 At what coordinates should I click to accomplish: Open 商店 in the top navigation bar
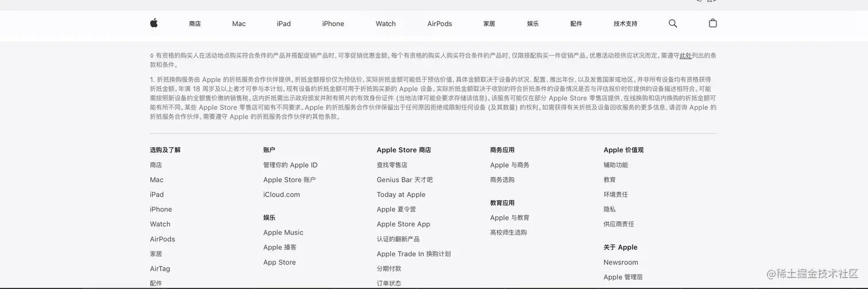195,24
